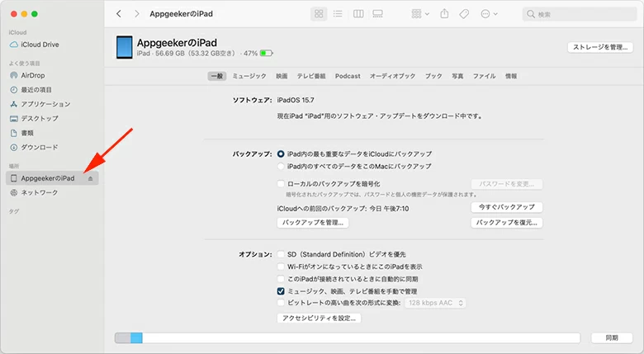
Task: Eject AppgeekerのiPad from sidebar
Action: (x=91, y=178)
